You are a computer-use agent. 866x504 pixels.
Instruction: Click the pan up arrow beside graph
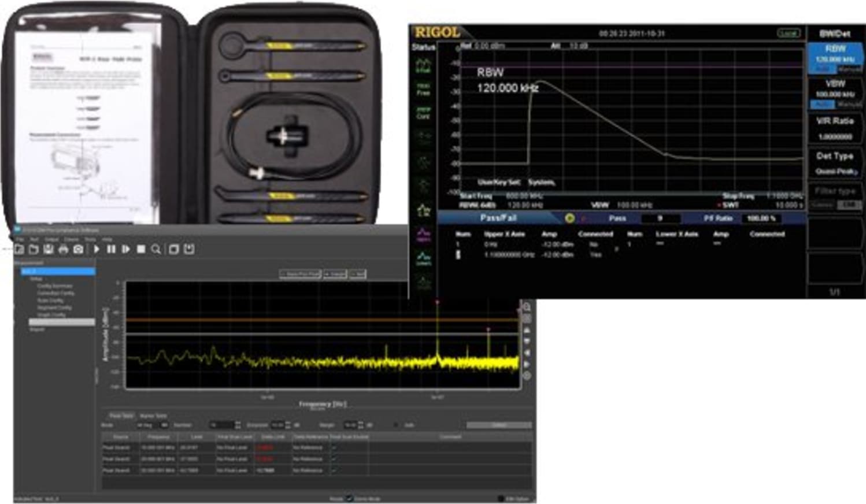[x=527, y=330]
